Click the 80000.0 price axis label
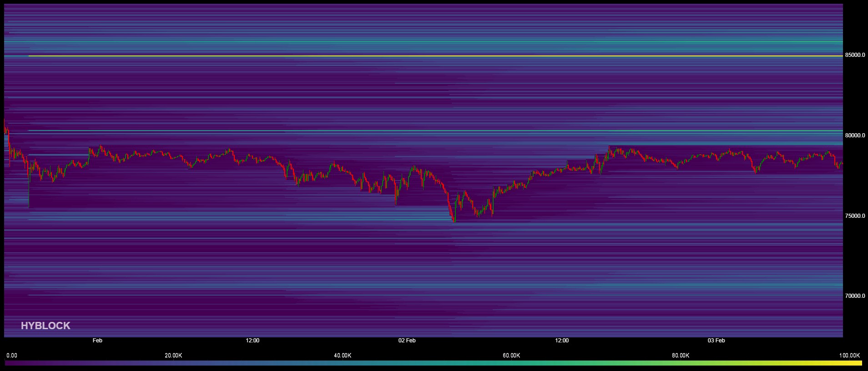 [x=855, y=135]
